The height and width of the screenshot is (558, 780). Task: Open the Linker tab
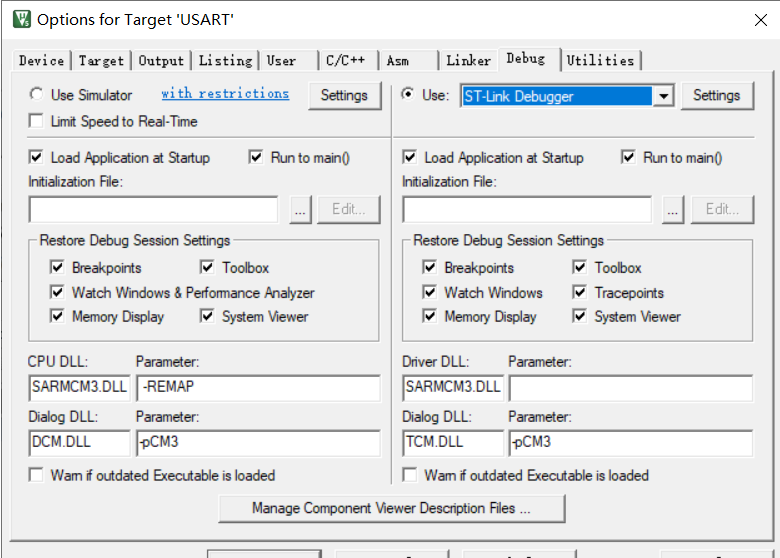(x=468, y=61)
